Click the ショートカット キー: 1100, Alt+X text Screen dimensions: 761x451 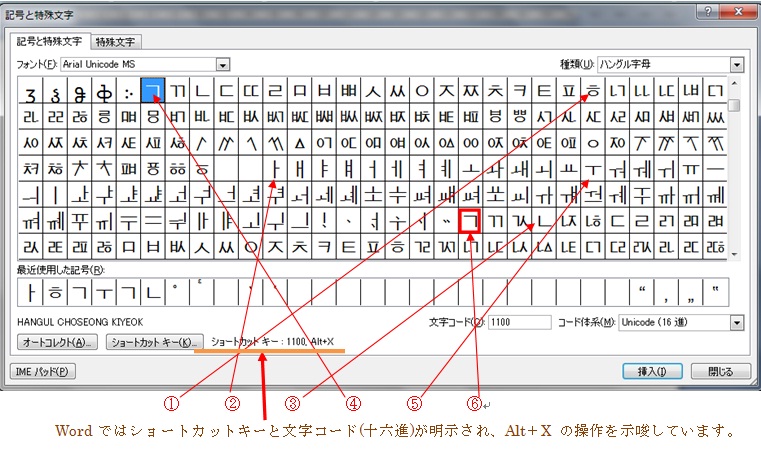point(272,342)
